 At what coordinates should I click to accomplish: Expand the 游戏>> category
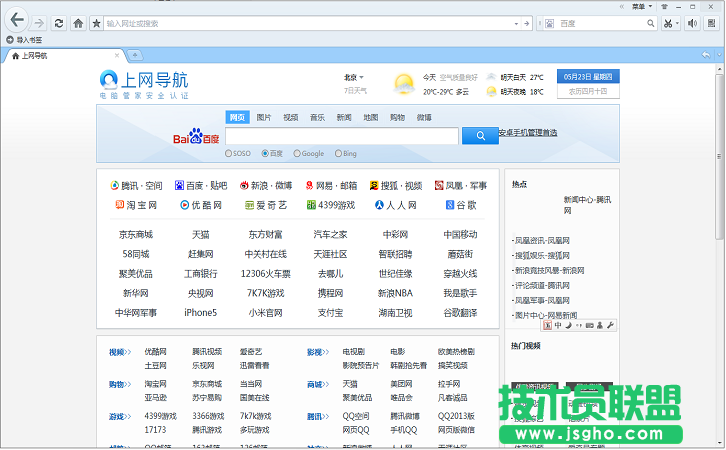coord(120,417)
